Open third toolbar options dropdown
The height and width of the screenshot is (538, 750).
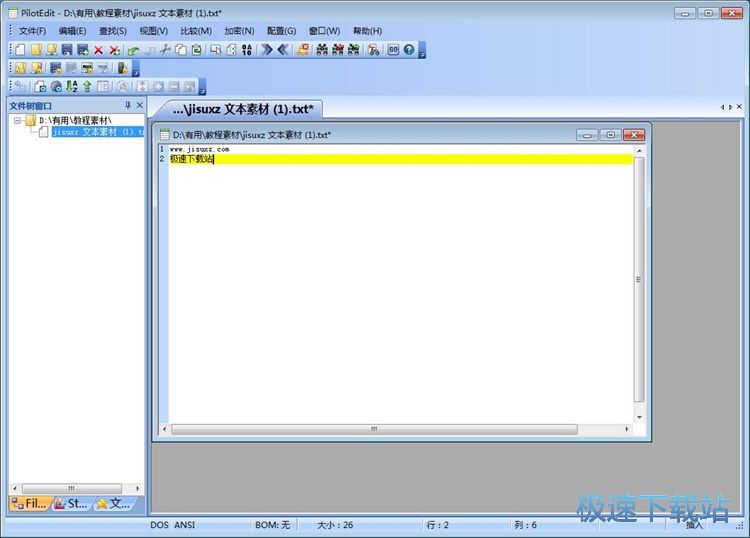click(x=202, y=87)
